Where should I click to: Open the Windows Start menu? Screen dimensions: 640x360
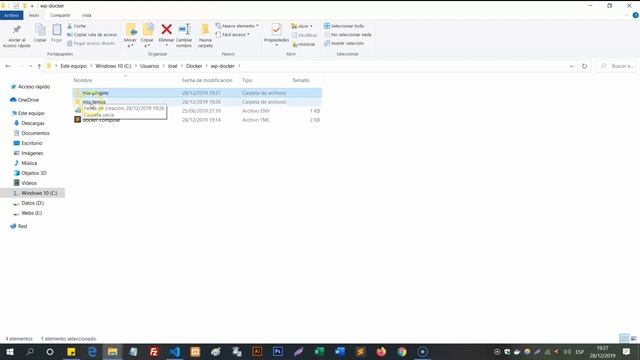point(10,351)
